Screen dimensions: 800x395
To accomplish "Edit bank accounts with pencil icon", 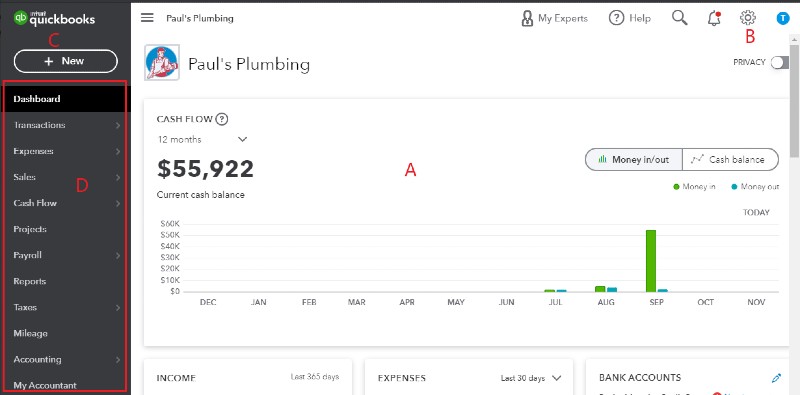I will (777, 378).
